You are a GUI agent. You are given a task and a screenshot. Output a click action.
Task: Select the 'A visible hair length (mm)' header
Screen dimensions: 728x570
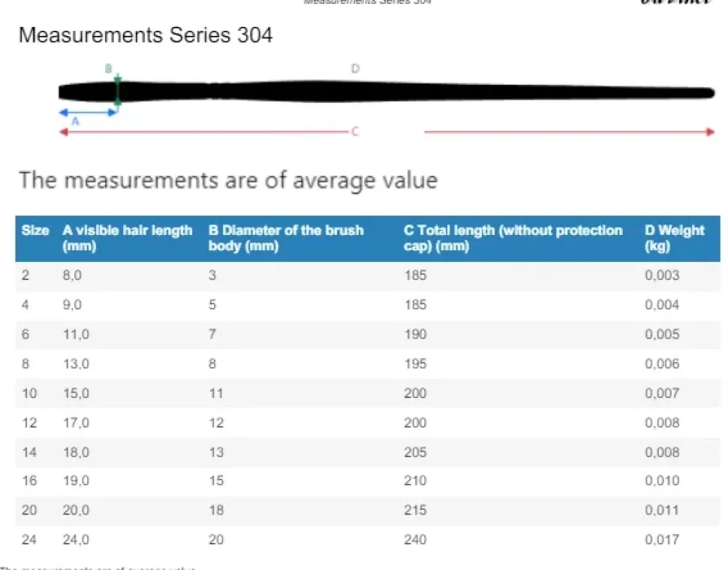tap(127, 238)
